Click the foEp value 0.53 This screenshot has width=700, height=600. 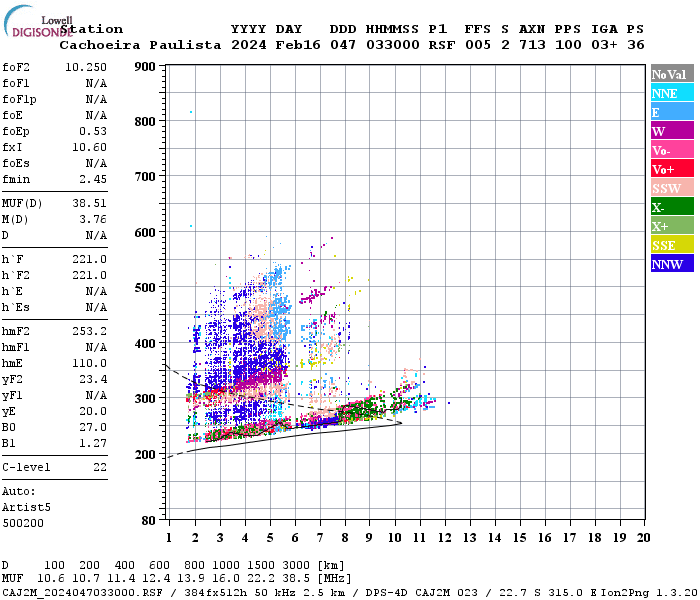93,131
